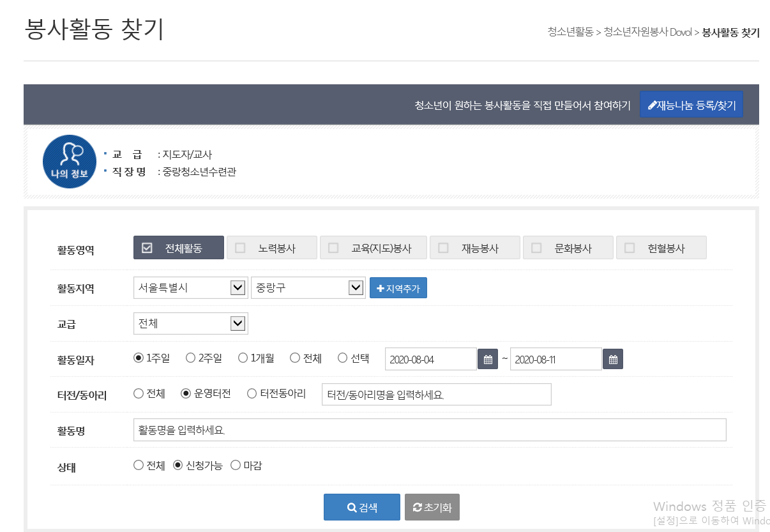The image size is (770, 532).
Task: Click the 나의 정보 profile icon
Action: tap(69, 162)
